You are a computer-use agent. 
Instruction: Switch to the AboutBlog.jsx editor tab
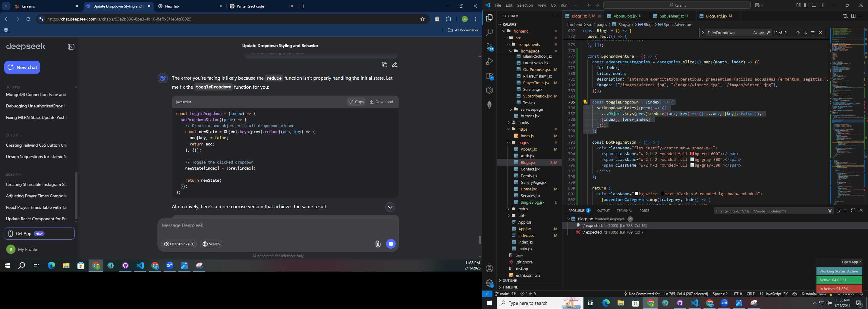coord(625,16)
